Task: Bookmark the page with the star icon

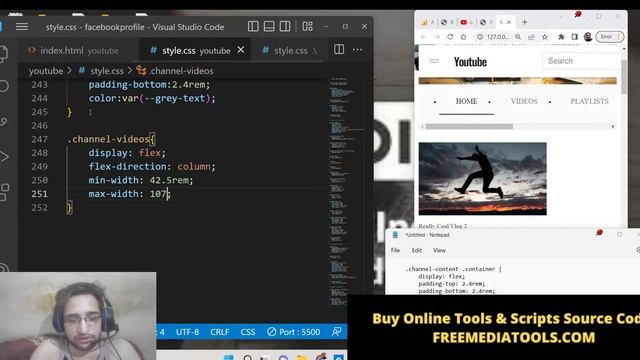Action: pos(544,37)
